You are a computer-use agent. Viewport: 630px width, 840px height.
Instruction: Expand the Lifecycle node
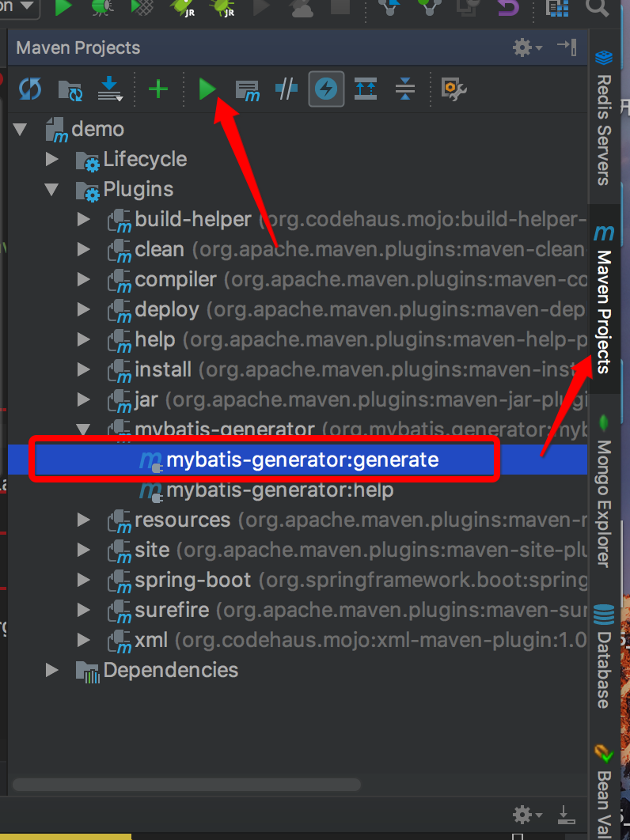pos(52,159)
